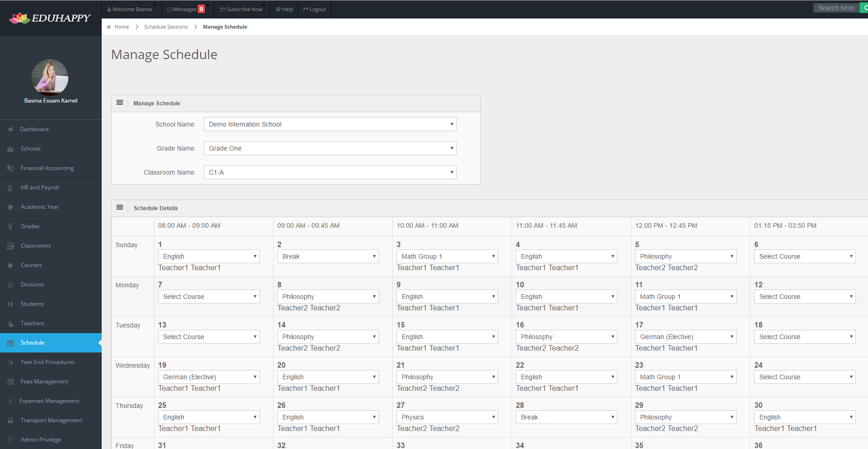Screen dimensions: 868x449
Task: Click the Wednesday row label
Action: [x=133, y=365]
